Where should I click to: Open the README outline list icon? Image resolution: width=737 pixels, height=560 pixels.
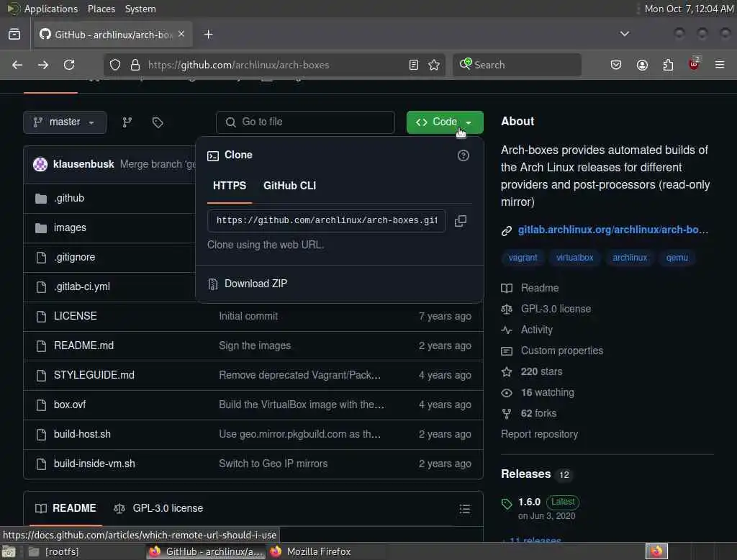pyautogui.click(x=465, y=509)
